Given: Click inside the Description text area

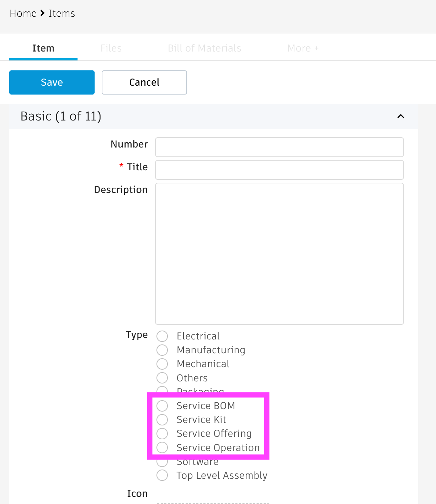Looking at the screenshot, I should [279, 253].
